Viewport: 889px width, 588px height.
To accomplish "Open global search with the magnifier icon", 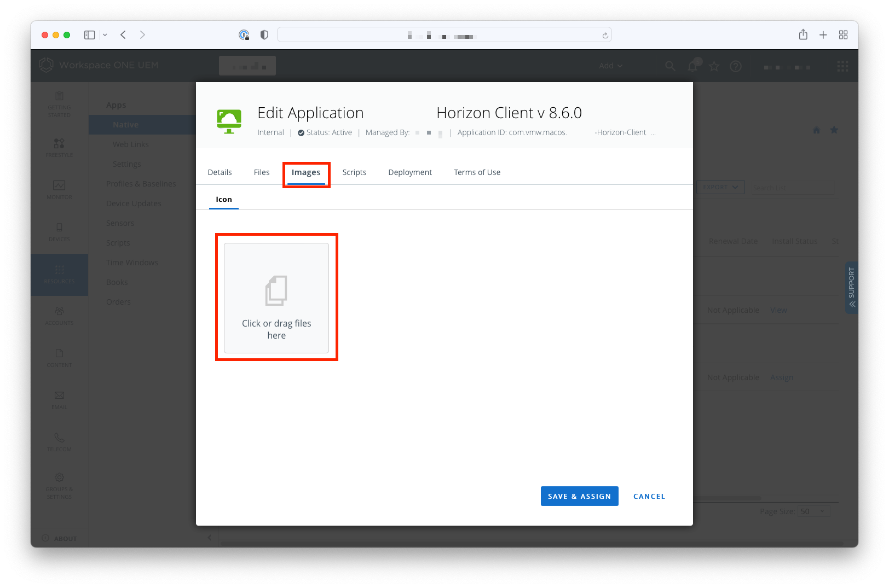I will (x=670, y=66).
